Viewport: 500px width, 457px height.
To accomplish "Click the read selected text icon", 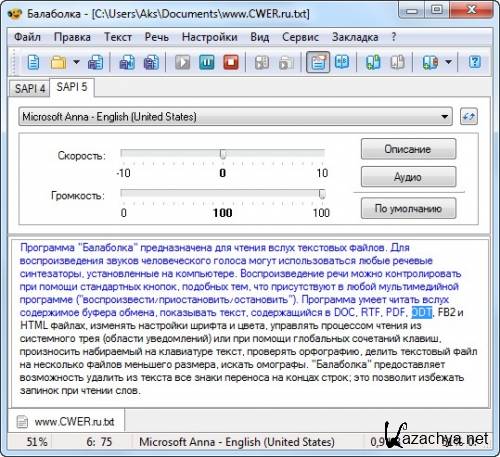I will (x=262, y=62).
